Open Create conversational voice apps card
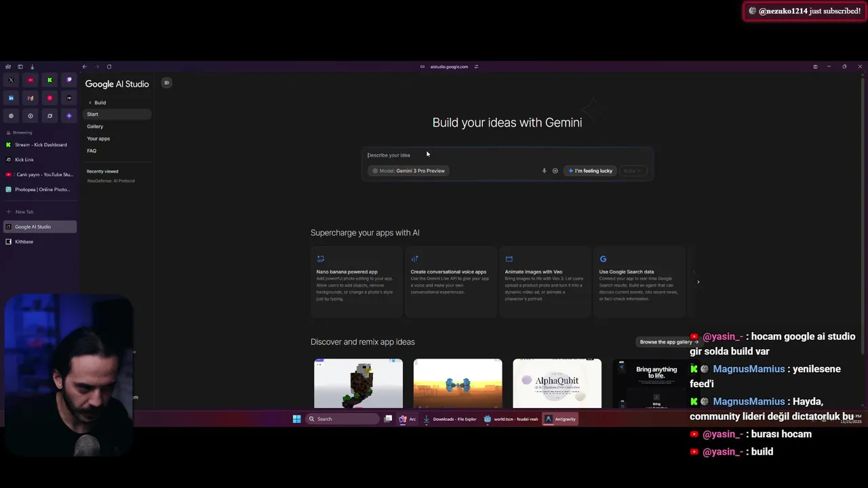Image resolution: width=868 pixels, height=488 pixels. coord(451,282)
